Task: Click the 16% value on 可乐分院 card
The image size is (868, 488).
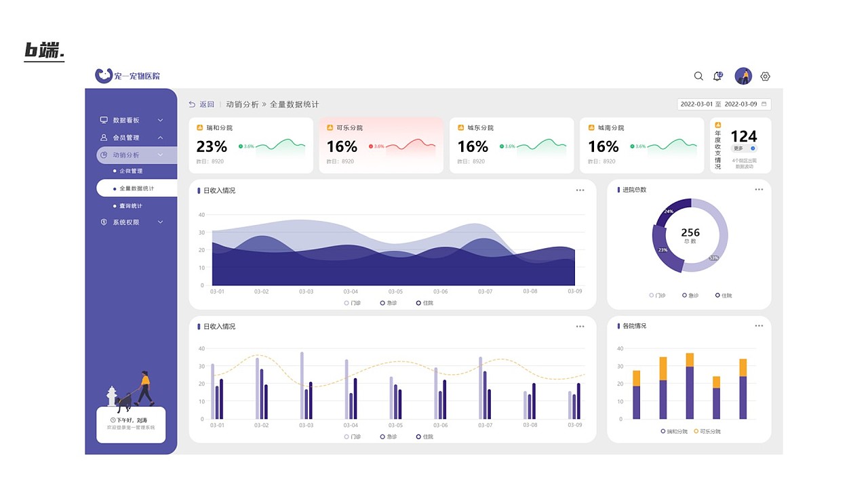Action: tap(342, 146)
